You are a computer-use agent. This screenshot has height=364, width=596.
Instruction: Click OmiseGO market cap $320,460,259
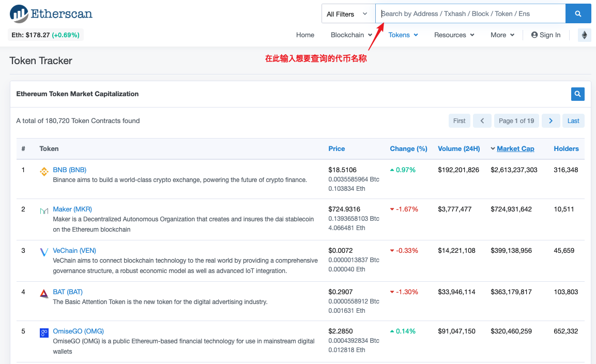511,331
